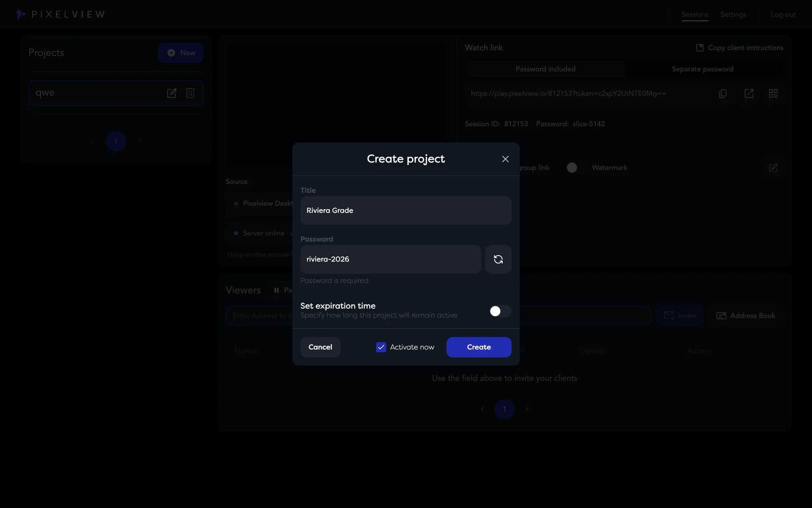Screen dimensions: 812x508
Task: Edit the qwe project
Action: pos(172,93)
